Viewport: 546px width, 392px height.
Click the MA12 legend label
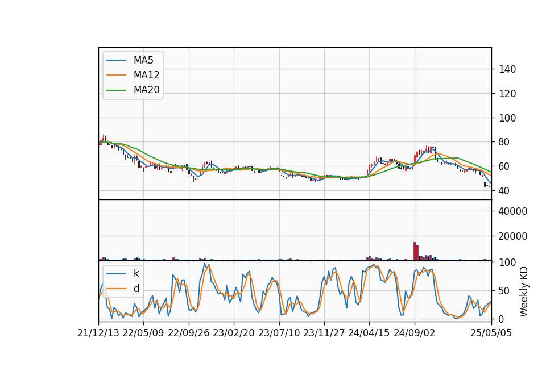[146, 75]
